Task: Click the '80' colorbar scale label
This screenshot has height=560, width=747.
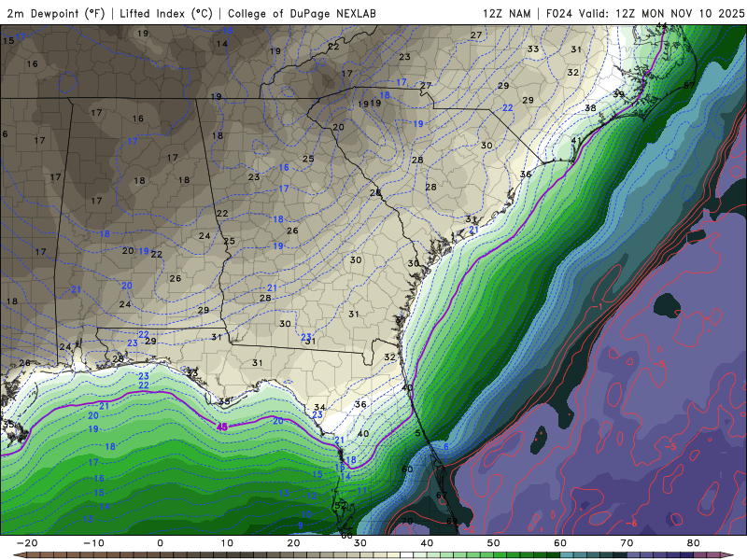Action: pyautogui.click(x=694, y=543)
